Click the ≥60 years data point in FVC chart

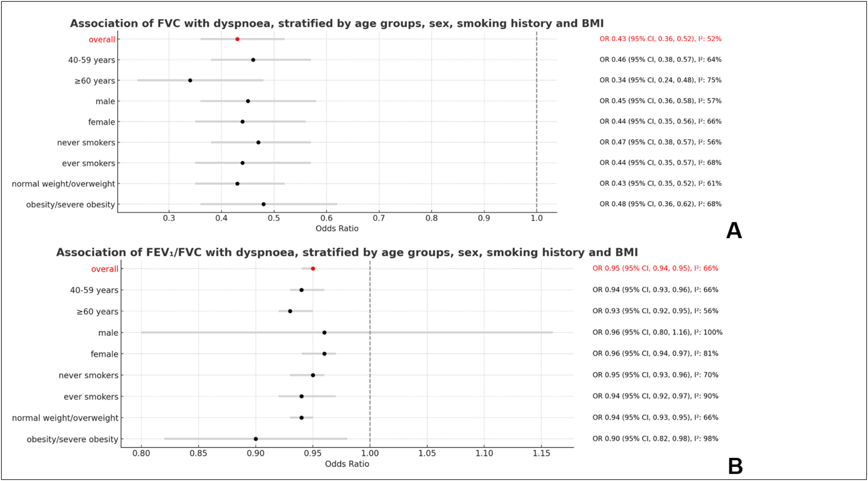pyautogui.click(x=190, y=81)
